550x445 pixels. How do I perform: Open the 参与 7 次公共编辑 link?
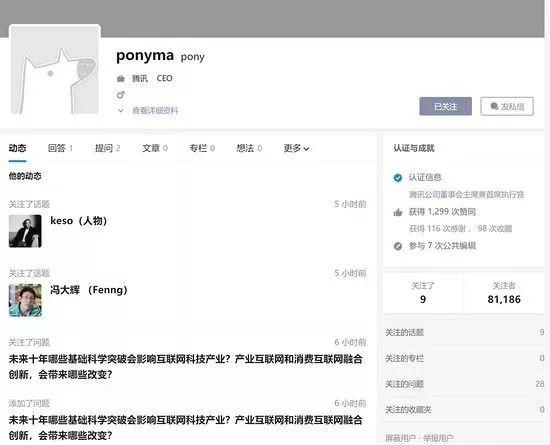pyautogui.click(x=442, y=246)
